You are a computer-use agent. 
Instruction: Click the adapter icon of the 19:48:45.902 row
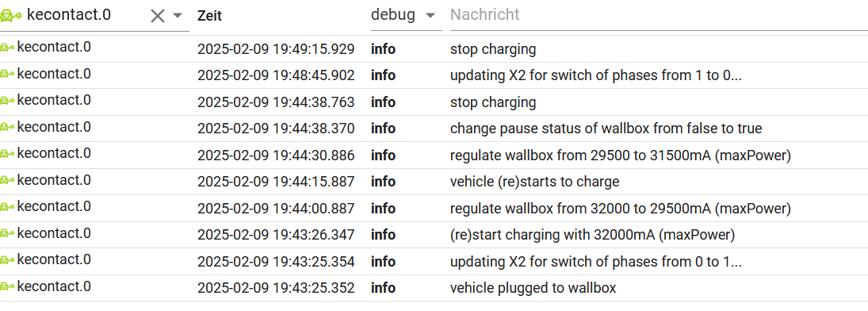click(7, 75)
